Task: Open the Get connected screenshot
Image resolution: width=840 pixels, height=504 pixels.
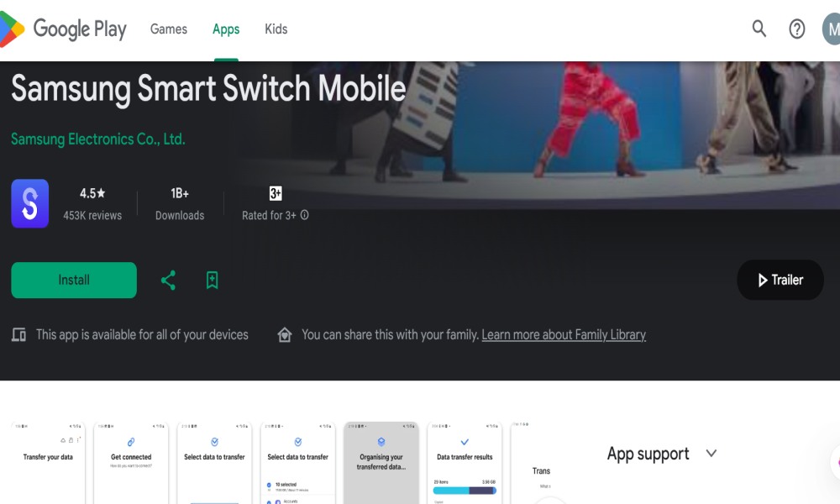Action: pos(131,463)
